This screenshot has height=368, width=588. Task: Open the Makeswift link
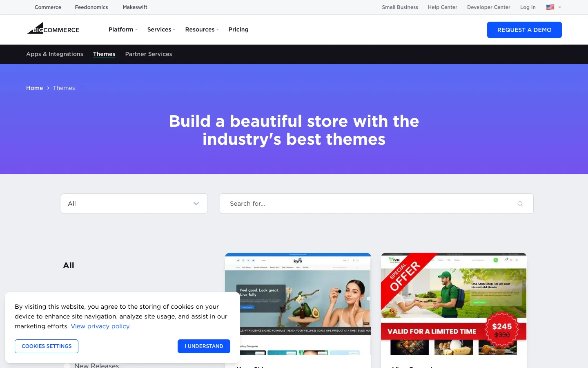pos(135,7)
